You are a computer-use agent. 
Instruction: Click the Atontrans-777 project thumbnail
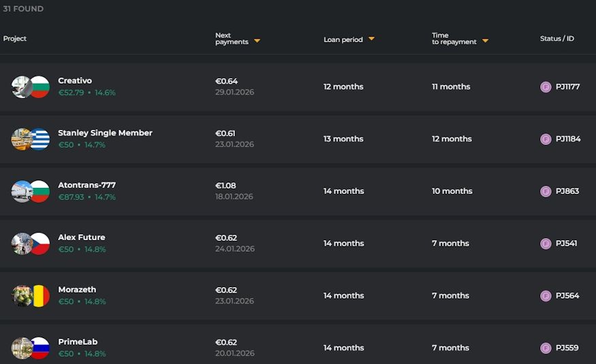pos(20,191)
